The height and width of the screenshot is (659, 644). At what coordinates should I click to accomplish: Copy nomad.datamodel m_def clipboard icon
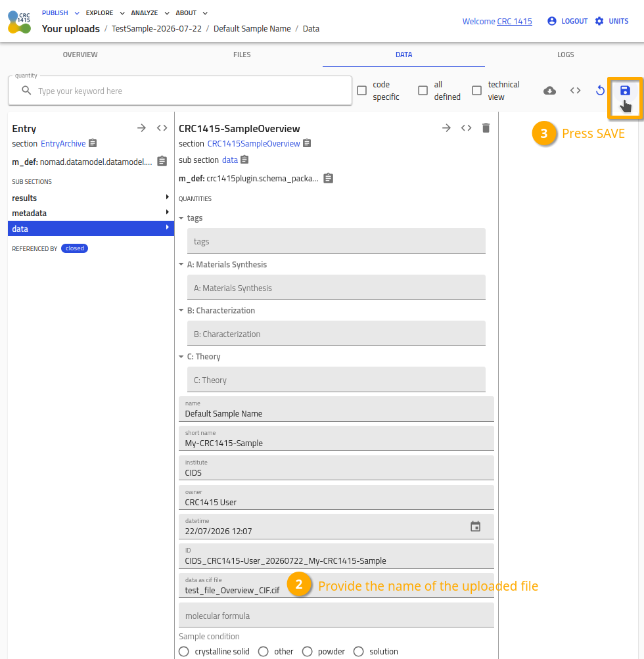tap(162, 162)
